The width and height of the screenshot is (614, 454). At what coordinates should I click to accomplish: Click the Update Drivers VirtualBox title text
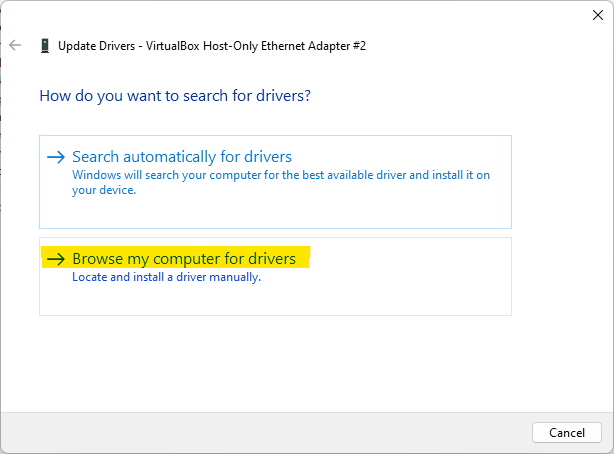pos(212,46)
